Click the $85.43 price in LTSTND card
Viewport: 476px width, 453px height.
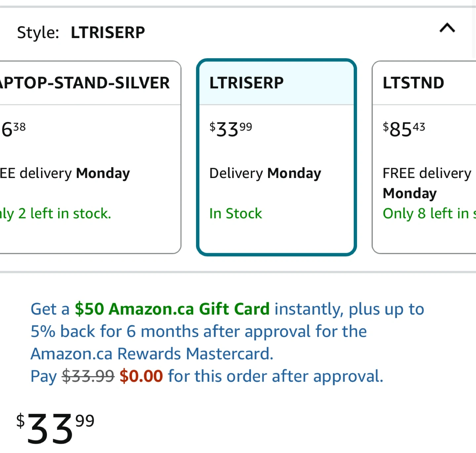point(404,129)
